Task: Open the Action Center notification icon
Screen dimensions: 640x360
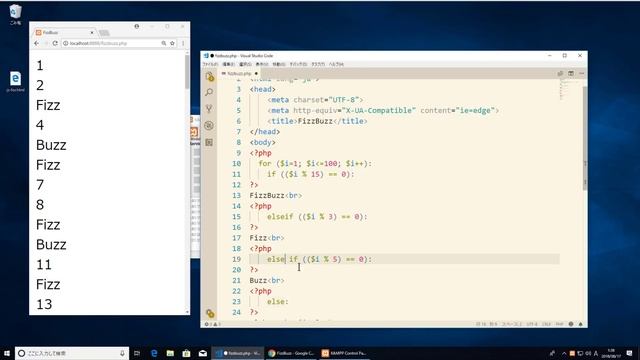Action: coord(629,353)
